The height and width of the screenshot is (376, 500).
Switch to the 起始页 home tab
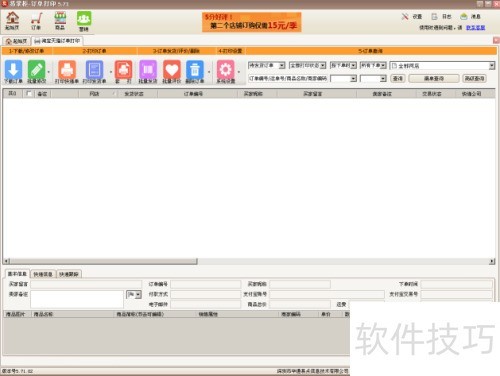16,41
